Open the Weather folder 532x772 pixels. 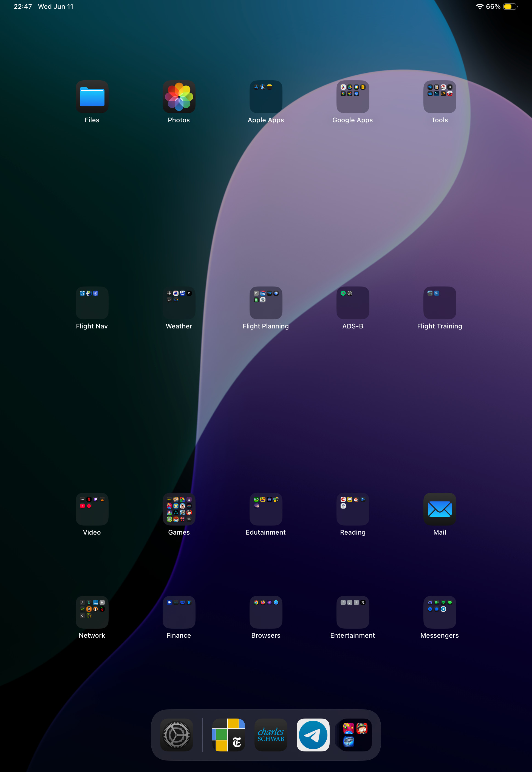[179, 303]
